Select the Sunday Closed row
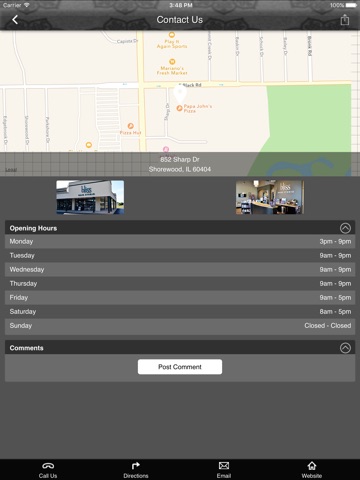360x480 pixels. (180, 326)
